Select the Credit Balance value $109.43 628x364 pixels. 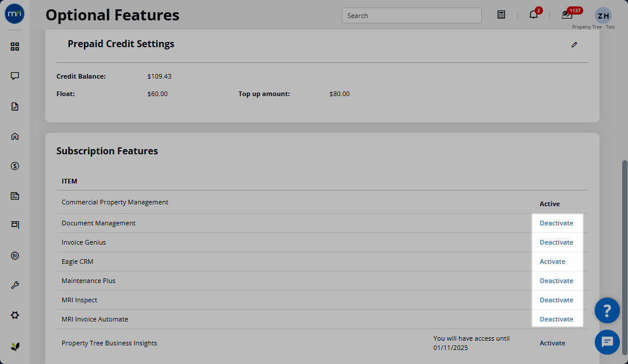pyautogui.click(x=160, y=76)
